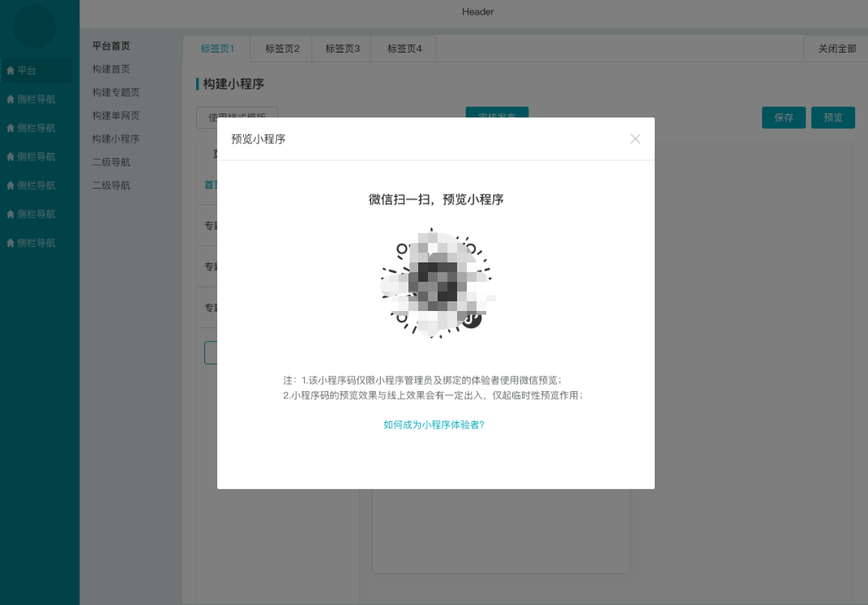Click the note line starting 2.小程序码的预览效果
This screenshot has height=605, width=868.
[x=433, y=395]
